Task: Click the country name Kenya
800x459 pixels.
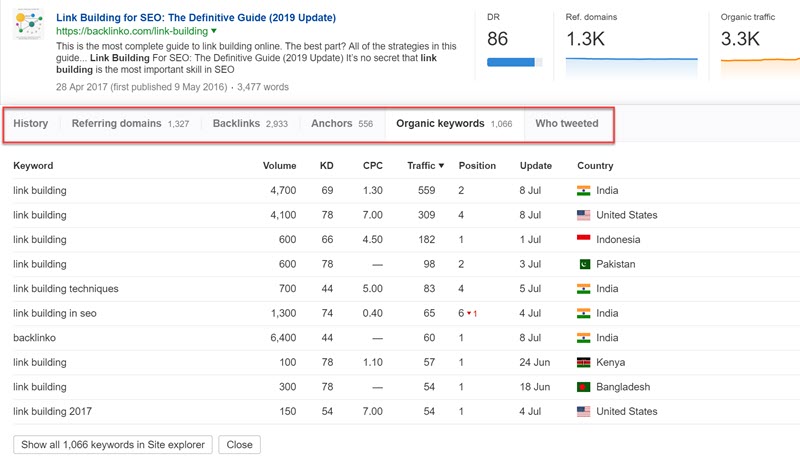Action: 610,363
